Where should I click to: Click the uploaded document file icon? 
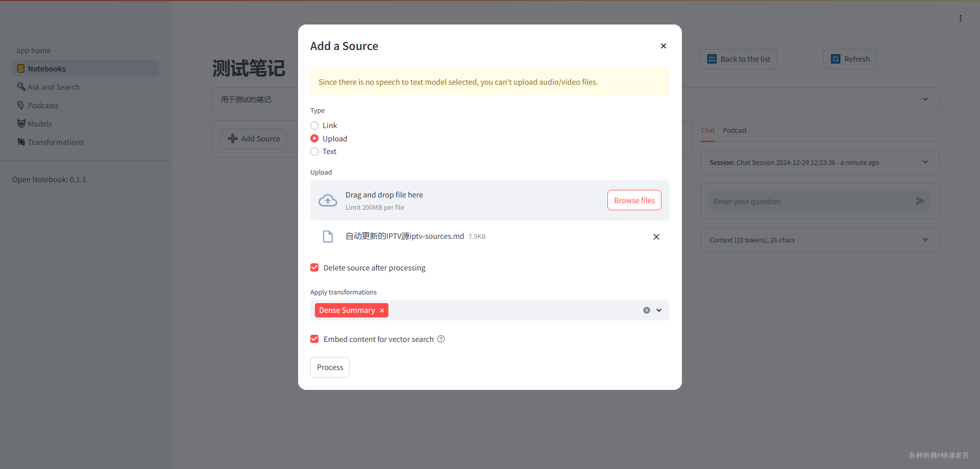(328, 236)
